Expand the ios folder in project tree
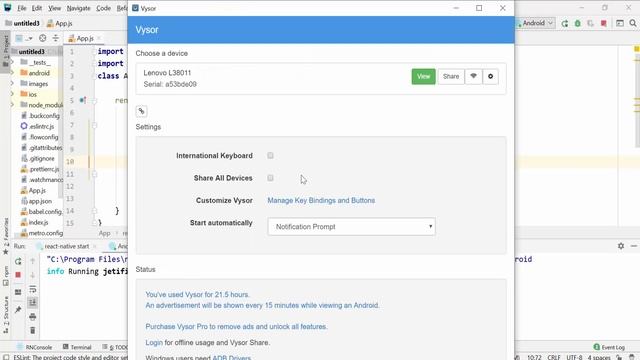This screenshot has height=360, width=640. 12,94
